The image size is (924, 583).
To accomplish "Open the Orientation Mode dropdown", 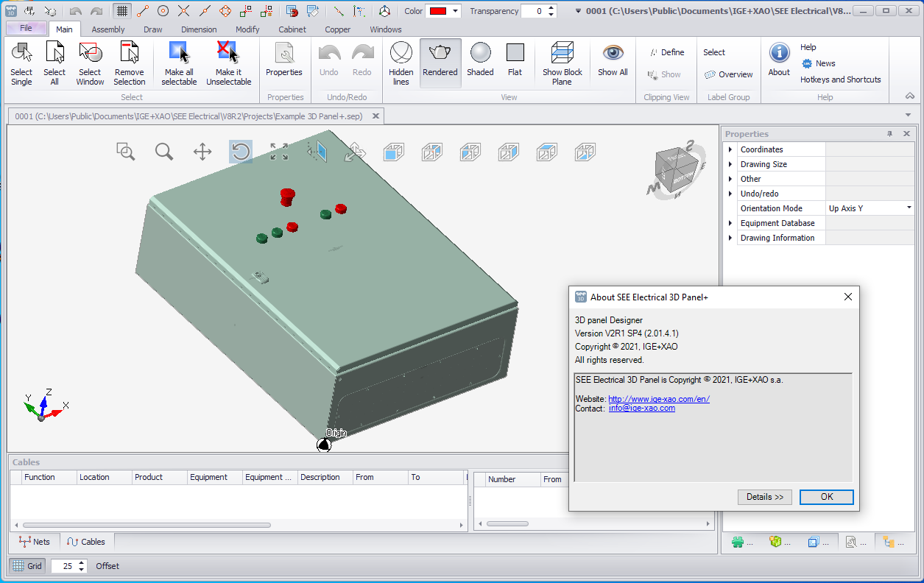I will pos(909,208).
